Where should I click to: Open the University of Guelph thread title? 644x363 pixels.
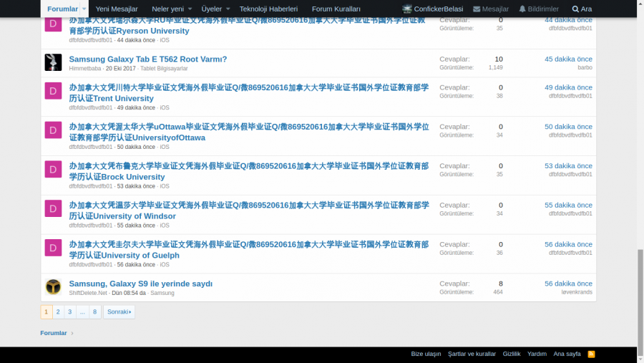coord(249,250)
